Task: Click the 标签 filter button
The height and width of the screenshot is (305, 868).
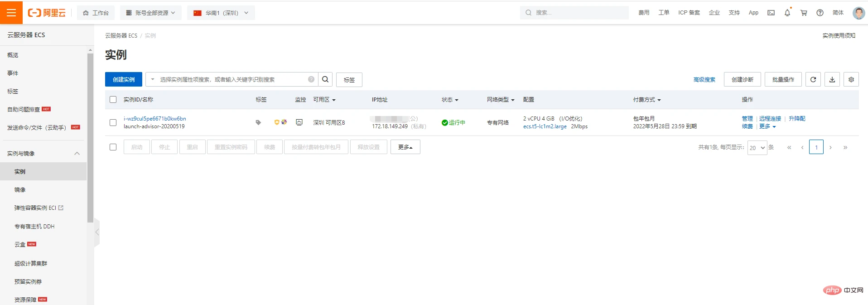Action: pyautogui.click(x=349, y=80)
